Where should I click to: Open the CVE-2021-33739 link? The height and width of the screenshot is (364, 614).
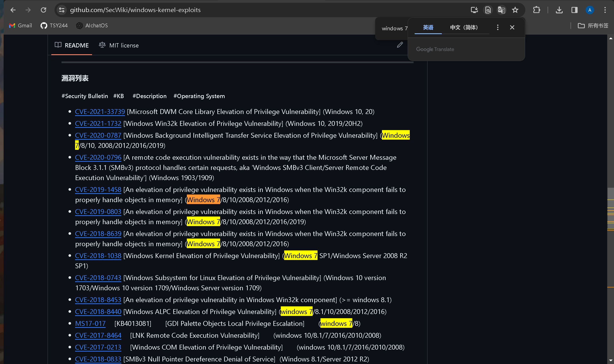100,112
